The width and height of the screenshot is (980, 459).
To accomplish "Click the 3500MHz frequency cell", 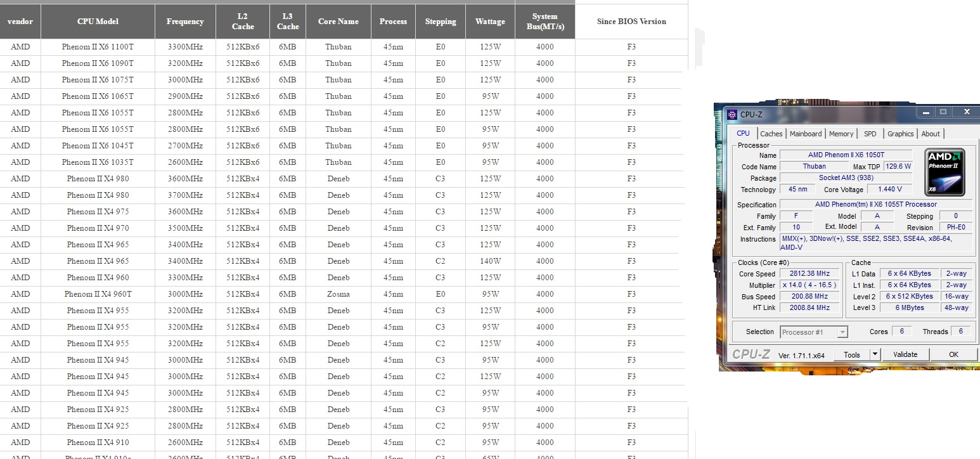I will (185, 228).
